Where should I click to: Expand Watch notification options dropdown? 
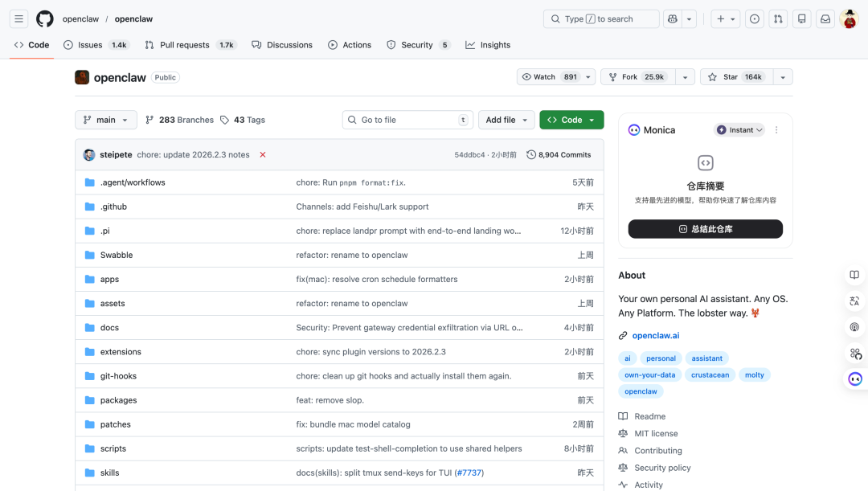pos(588,77)
